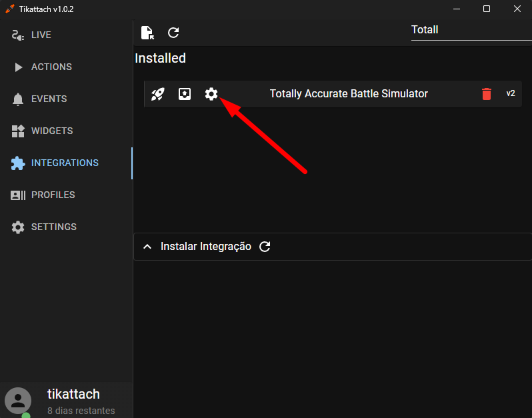
Task: Refresh installed integrations list
Action: pos(173,33)
